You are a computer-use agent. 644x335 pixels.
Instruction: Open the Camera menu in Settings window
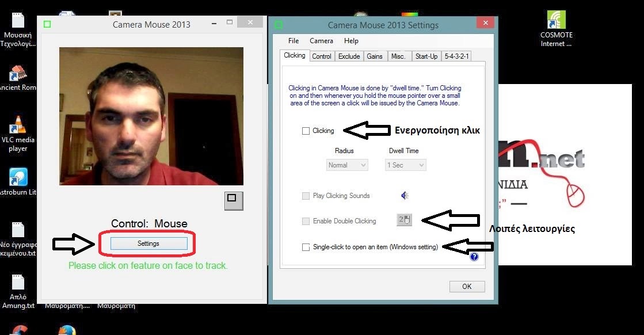321,41
